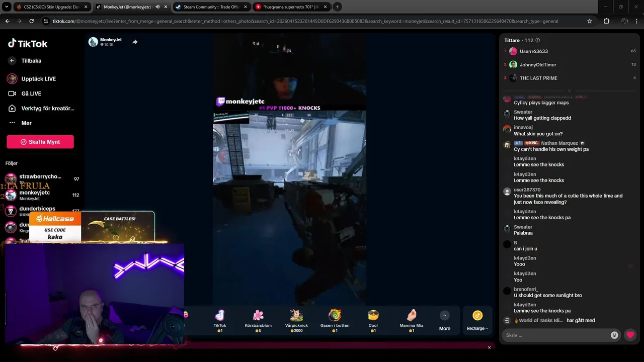644x362 pixels.
Task: Click the Tittare viewers heading
Action: [x=512, y=40]
